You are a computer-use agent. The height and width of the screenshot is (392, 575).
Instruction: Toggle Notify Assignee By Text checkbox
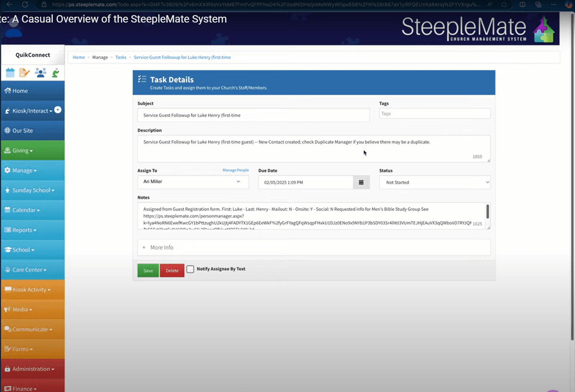coord(190,269)
